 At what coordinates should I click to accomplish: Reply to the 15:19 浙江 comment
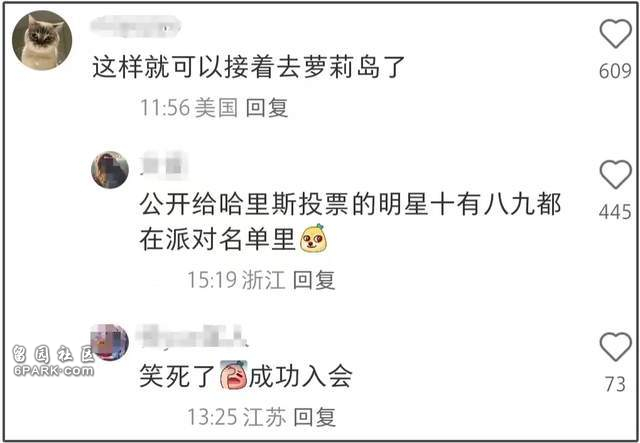[x=314, y=280]
